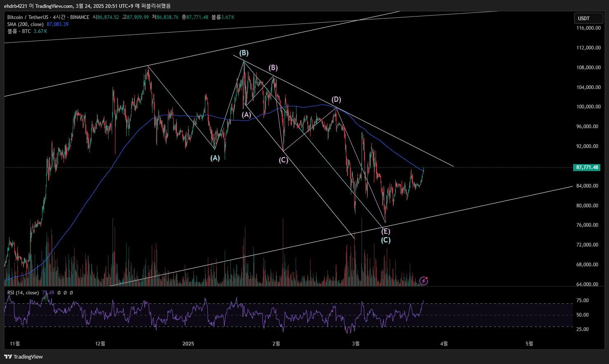
Task: Click the 108,000.00 price axis label
Action: [588, 68]
